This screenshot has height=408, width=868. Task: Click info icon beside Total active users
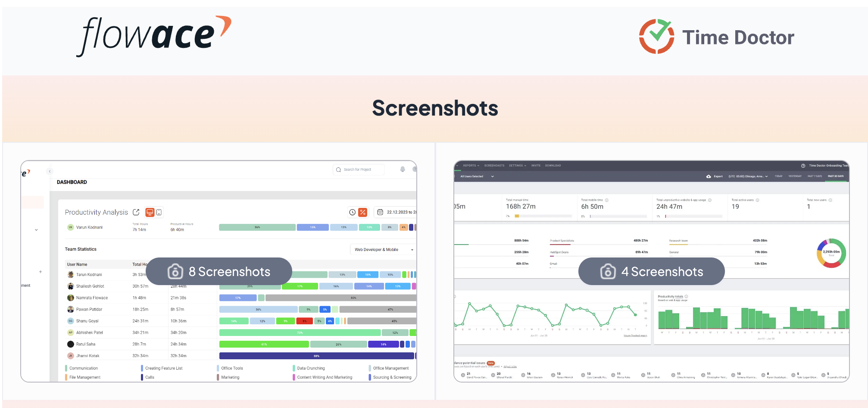click(x=757, y=200)
